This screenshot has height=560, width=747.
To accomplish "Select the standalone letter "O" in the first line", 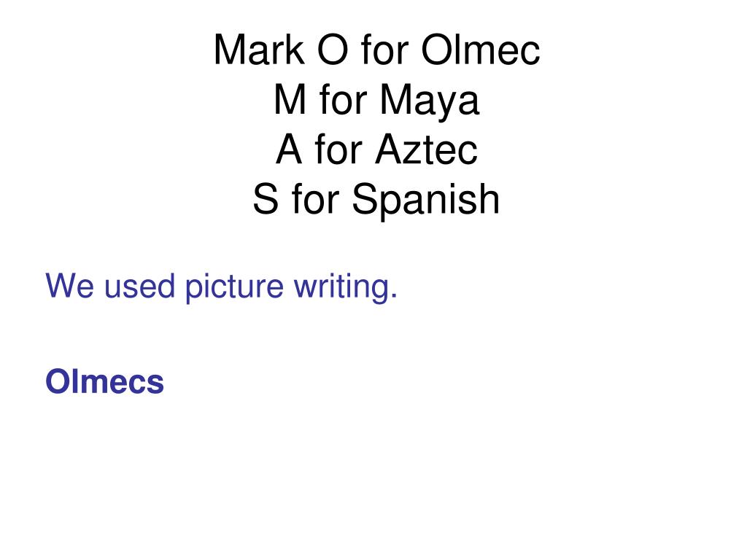I will pos(333,50).
